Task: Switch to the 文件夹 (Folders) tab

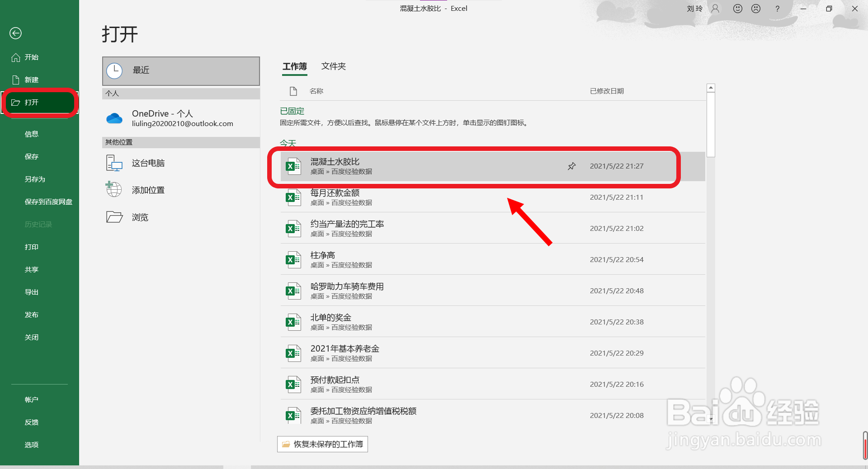Action: (x=333, y=66)
